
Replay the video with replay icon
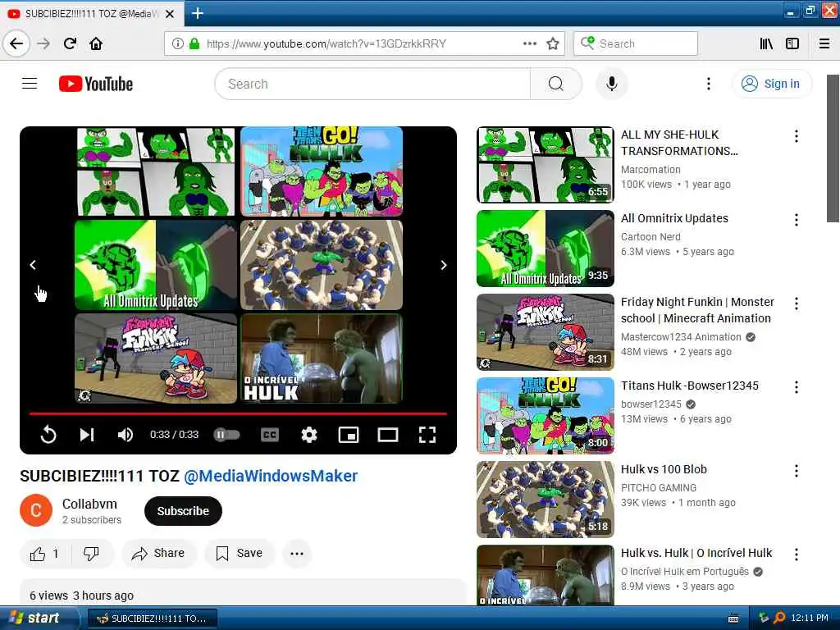click(48, 435)
